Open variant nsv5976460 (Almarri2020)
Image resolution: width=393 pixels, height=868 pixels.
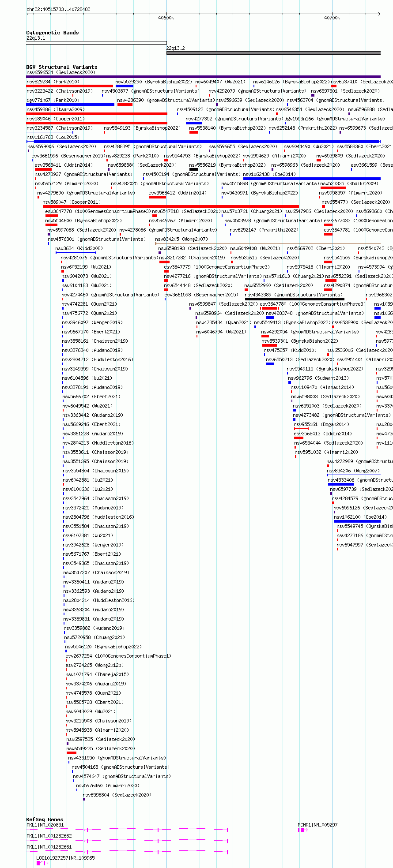tap(108, 786)
